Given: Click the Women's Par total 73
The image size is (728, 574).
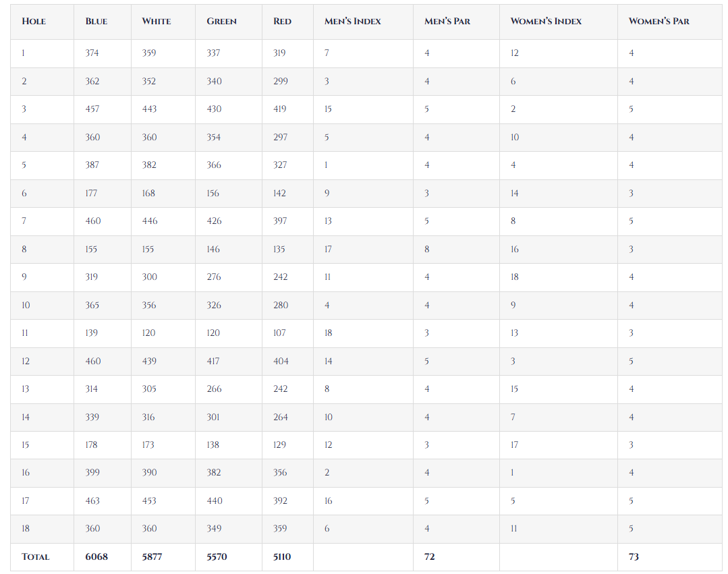Looking at the screenshot, I should click(x=634, y=557).
